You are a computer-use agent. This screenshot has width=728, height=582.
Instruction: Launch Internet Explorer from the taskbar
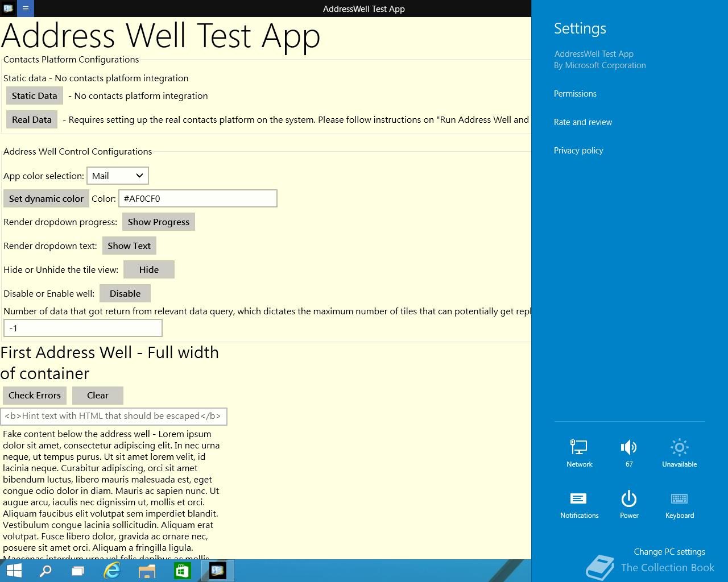coord(112,571)
